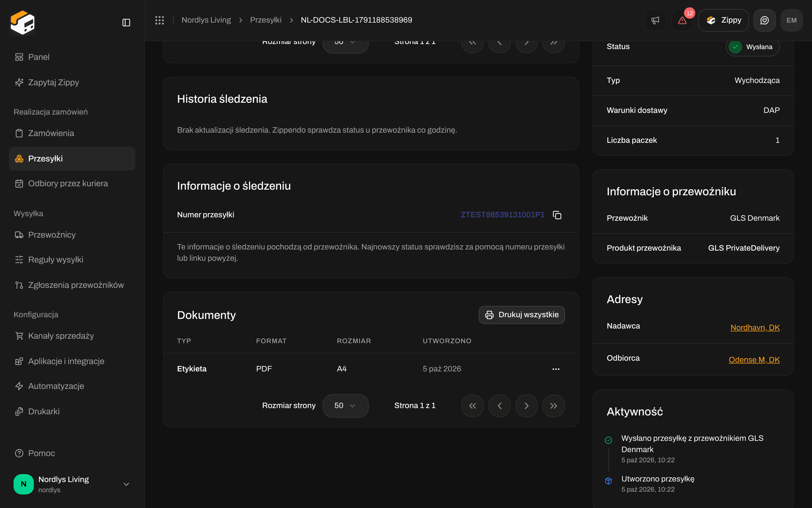This screenshot has height=508, width=812.
Task: Open Zgłoszenia przewoźników in sidebar
Action: [72, 285]
